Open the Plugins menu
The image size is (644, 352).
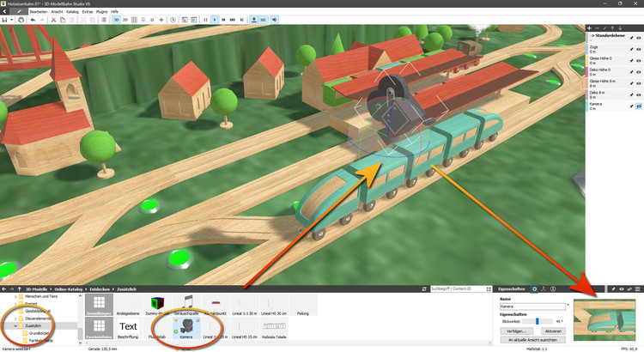pos(101,12)
